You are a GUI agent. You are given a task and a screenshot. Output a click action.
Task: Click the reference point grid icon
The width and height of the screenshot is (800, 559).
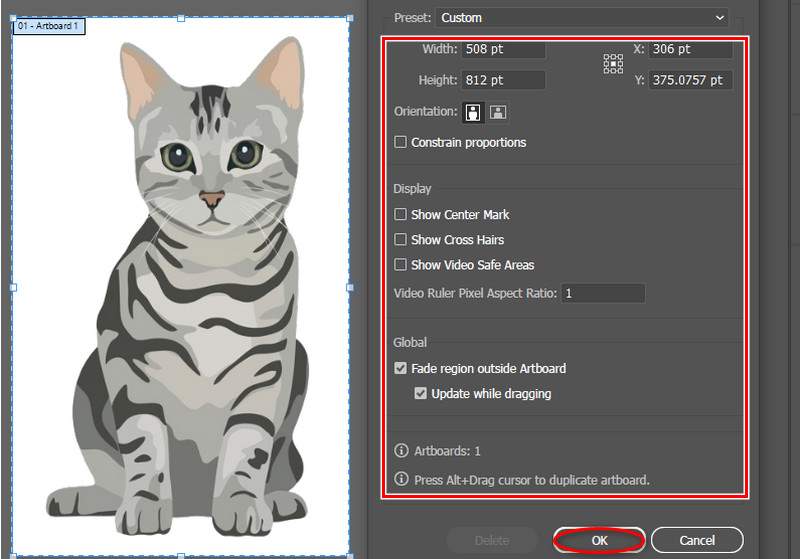(613, 64)
